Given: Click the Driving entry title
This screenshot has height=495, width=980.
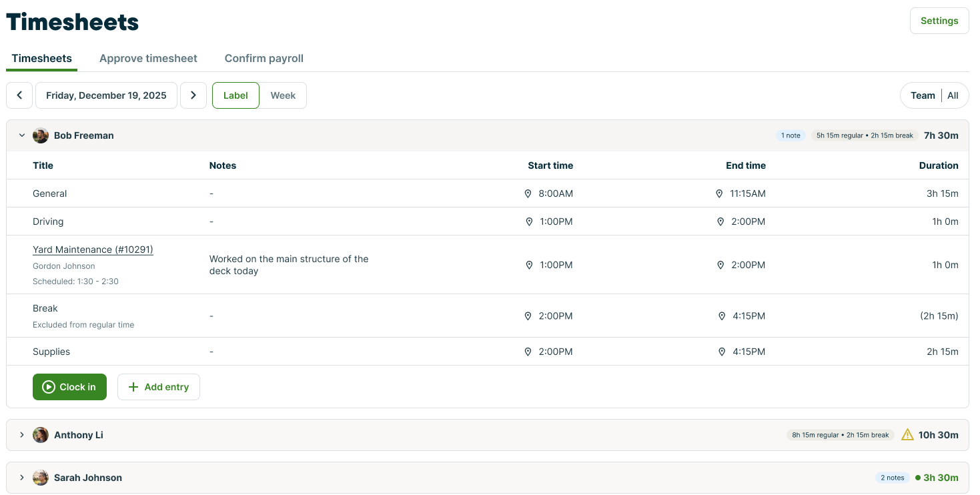Looking at the screenshot, I should pos(48,222).
